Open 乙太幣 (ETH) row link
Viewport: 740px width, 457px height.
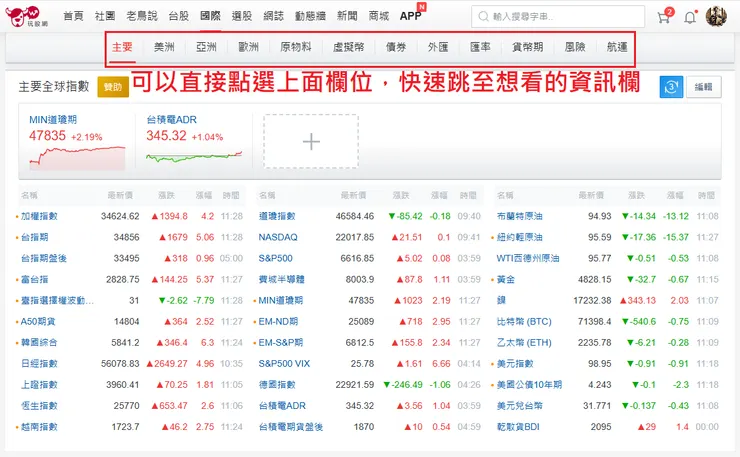[x=524, y=343]
